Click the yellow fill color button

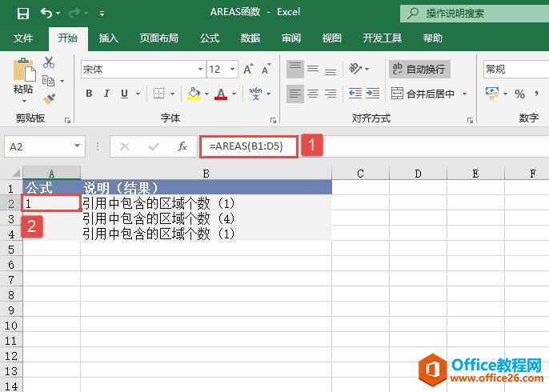pos(193,94)
